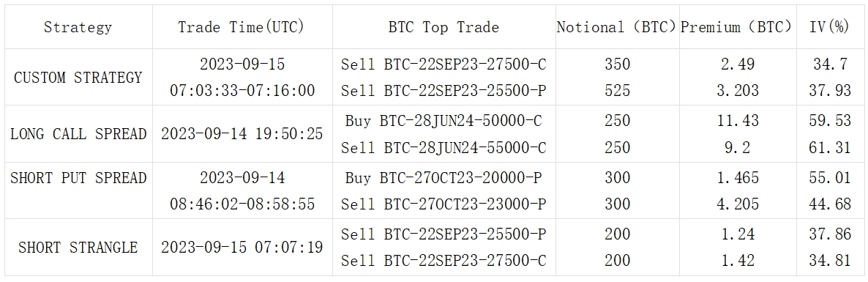
Task: Select the Notional (BTC) column header
Action: [x=617, y=27]
